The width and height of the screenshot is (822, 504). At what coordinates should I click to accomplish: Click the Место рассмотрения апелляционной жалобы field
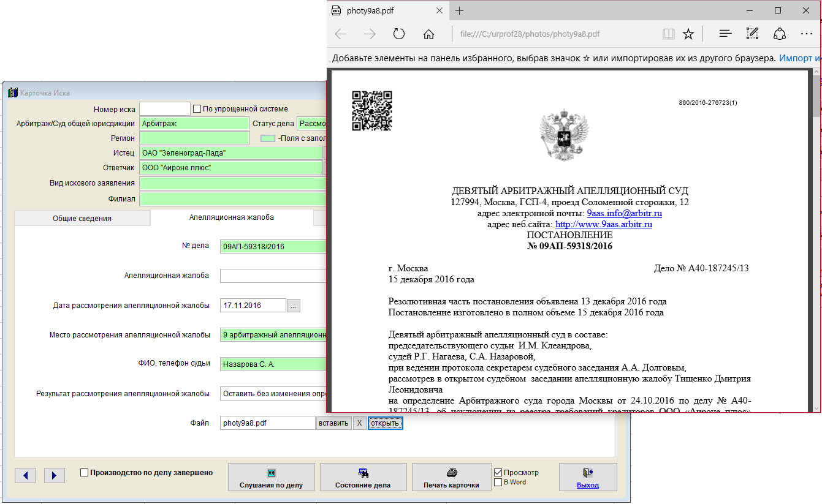click(x=273, y=335)
